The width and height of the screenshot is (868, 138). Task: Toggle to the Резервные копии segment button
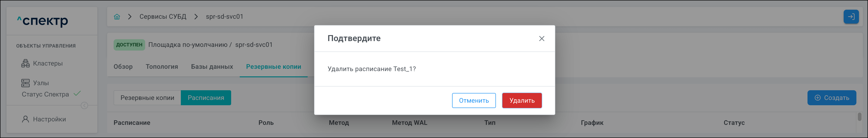[x=147, y=98]
